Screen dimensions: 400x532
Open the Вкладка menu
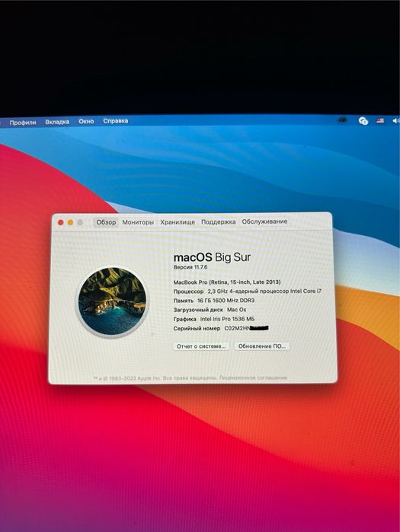[57, 122]
